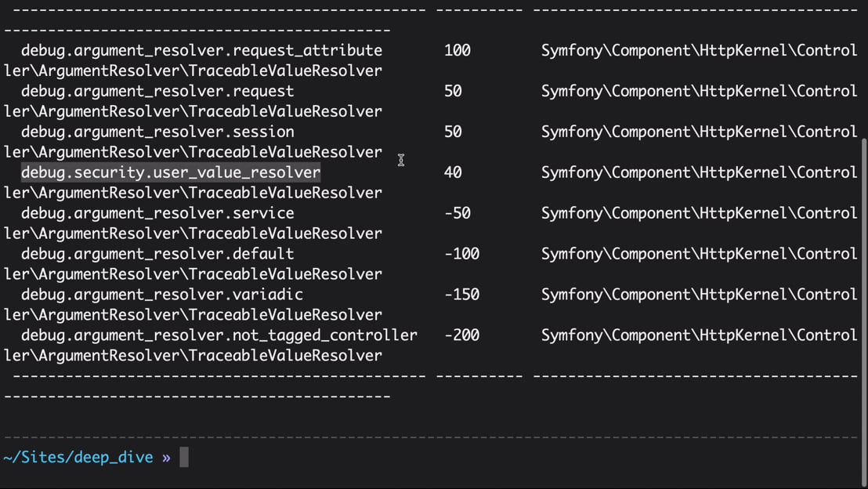Click the priority value -50
The width and height of the screenshot is (868, 489).
click(458, 213)
